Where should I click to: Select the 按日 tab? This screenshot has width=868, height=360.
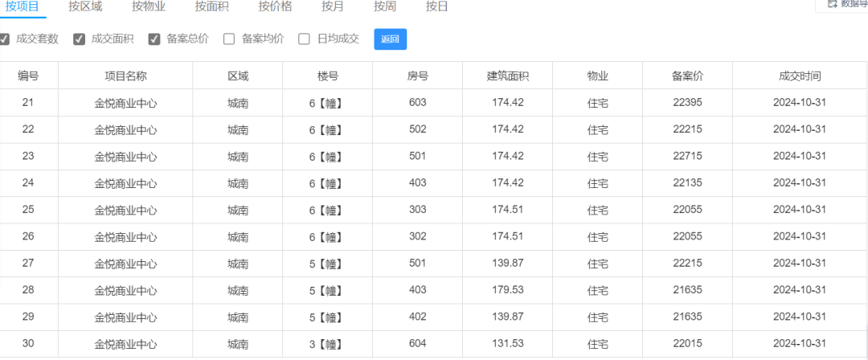pos(436,6)
